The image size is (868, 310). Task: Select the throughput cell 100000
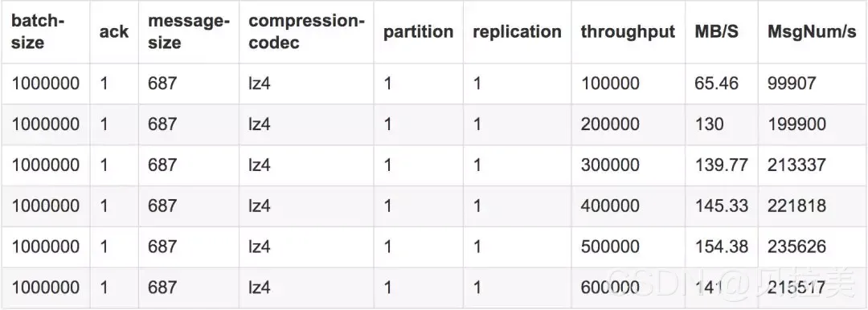click(x=610, y=83)
